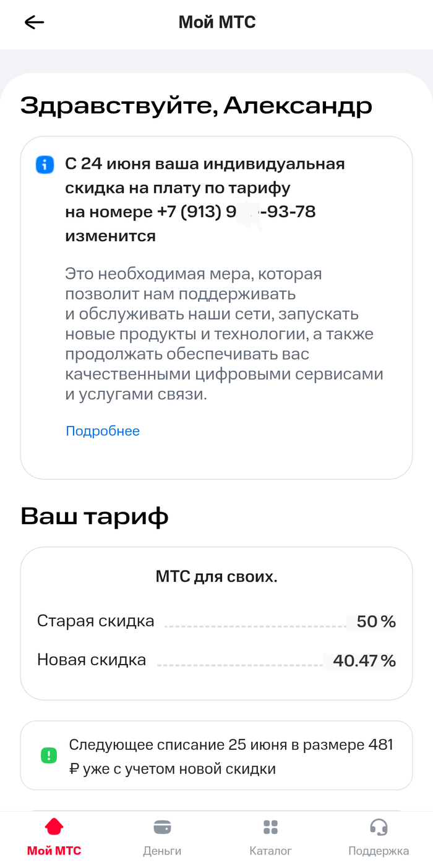Tap the "Мой МТС" header title

(x=216, y=23)
